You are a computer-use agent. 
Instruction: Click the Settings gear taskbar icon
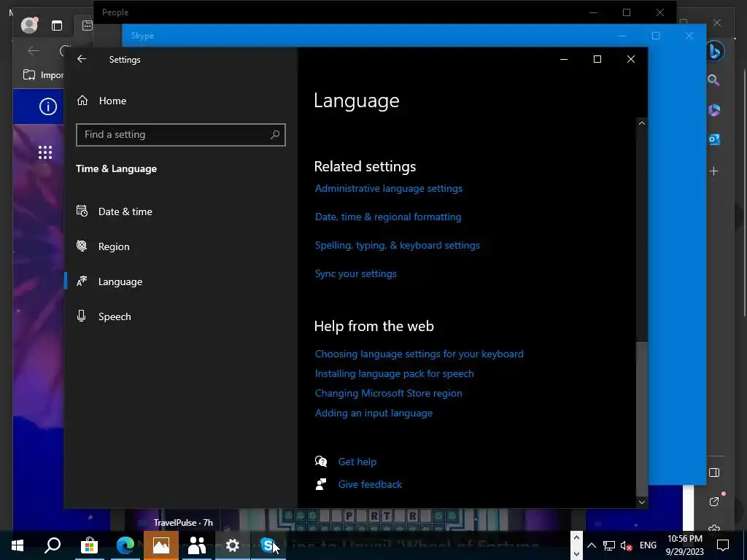click(233, 545)
